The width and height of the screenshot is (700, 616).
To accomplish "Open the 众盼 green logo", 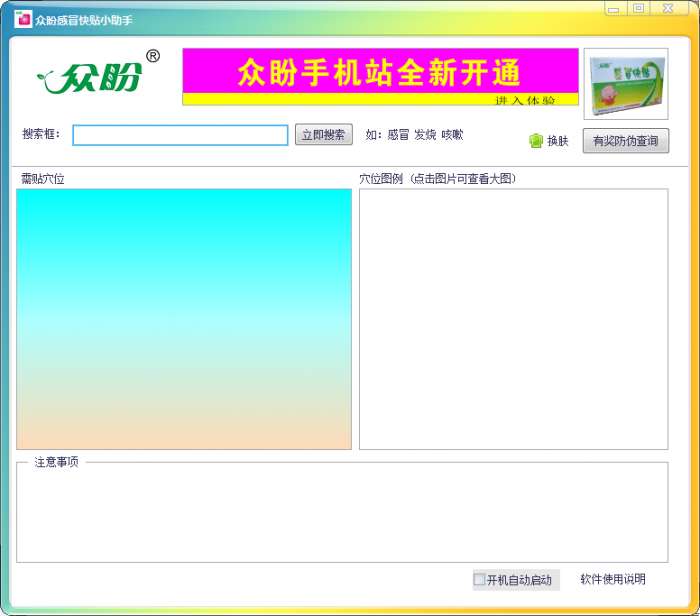I will (x=98, y=73).
